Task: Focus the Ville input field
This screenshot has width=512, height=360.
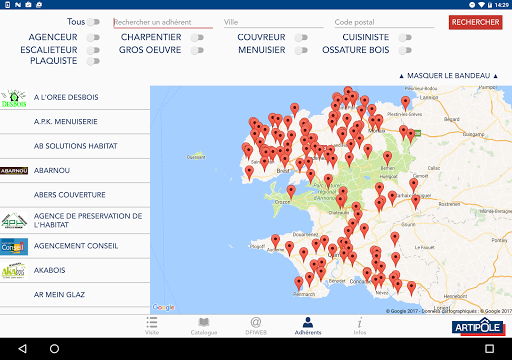Action: (274, 22)
